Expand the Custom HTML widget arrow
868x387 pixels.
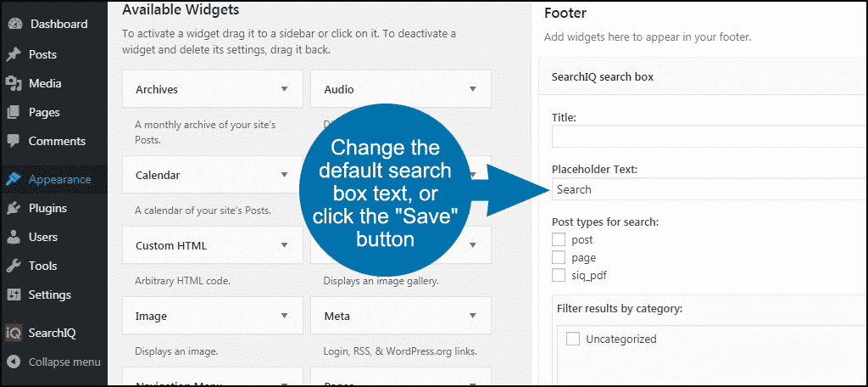[285, 245]
